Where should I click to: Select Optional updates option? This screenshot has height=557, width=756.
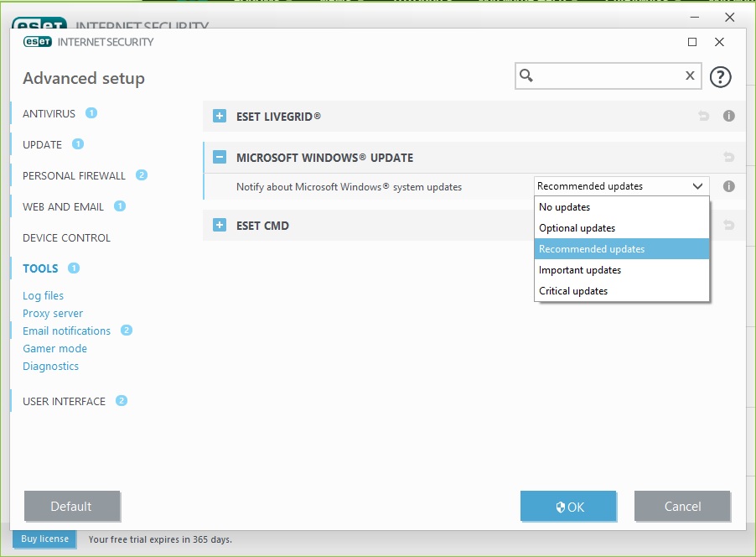coord(622,228)
